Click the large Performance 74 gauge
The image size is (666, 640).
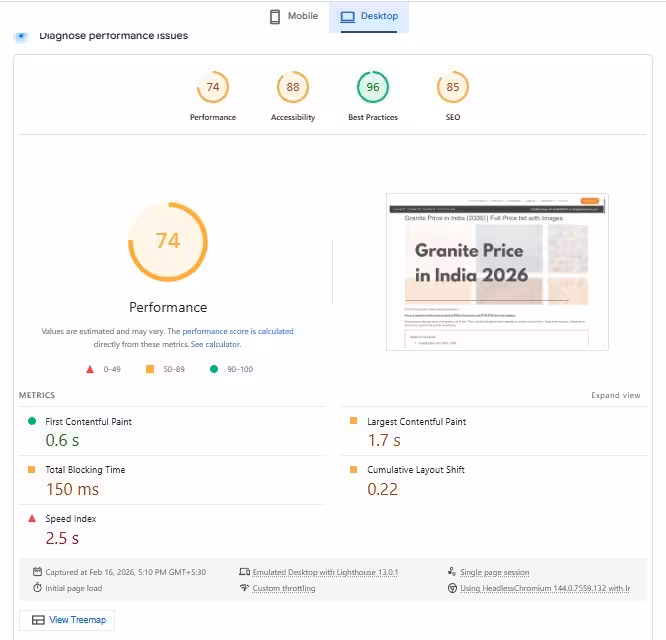[x=168, y=241]
